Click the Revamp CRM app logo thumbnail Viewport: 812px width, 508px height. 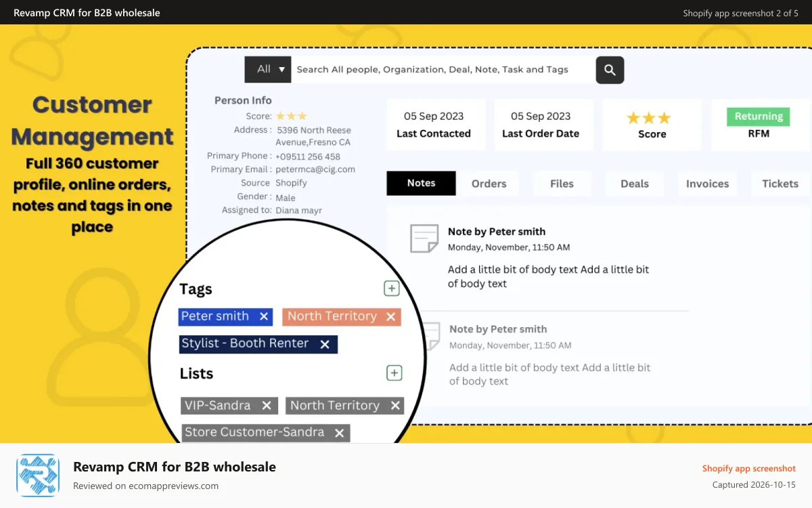[38, 475]
